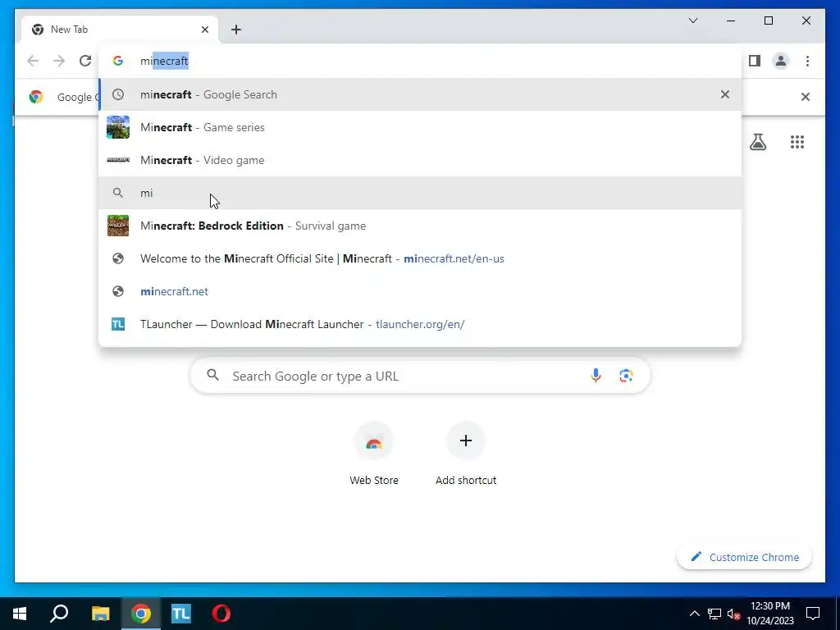840x630 pixels.
Task: Click the Search Google or type URL box
Action: pyautogui.click(x=421, y=376)
